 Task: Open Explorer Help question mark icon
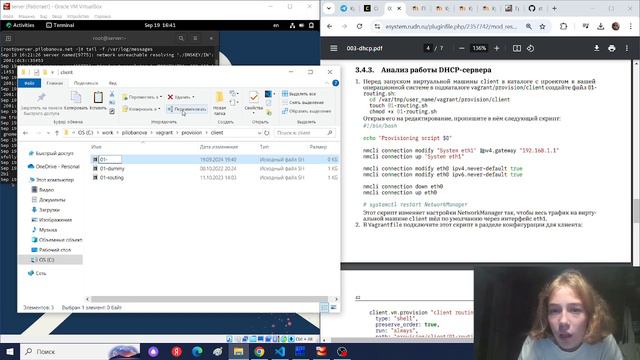click(336, 83)
